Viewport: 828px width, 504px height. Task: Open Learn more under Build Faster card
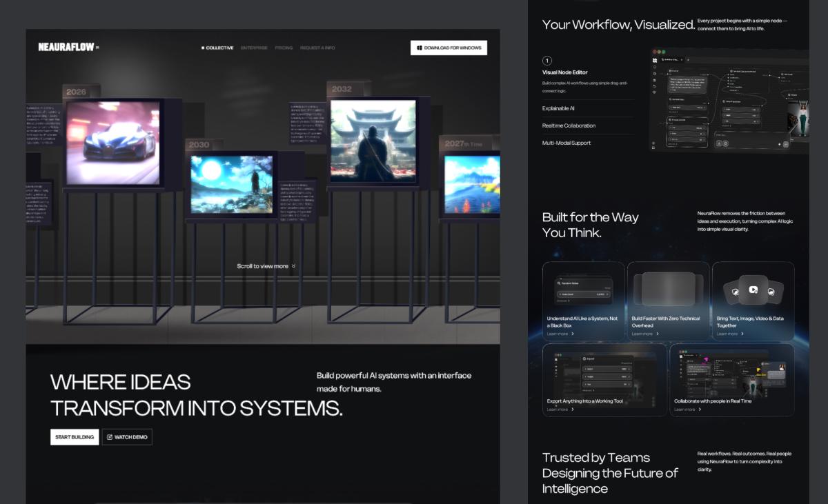[642, 334]
